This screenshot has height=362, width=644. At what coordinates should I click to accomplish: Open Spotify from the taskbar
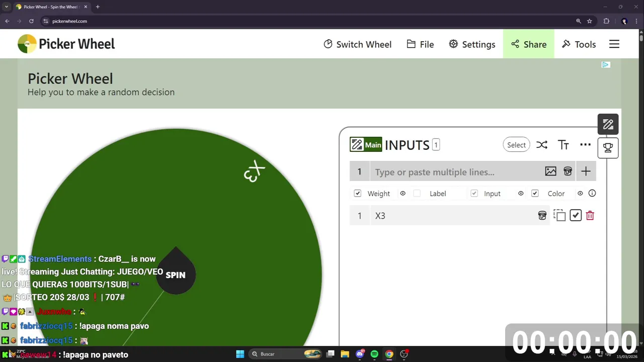tap(374, 354)
